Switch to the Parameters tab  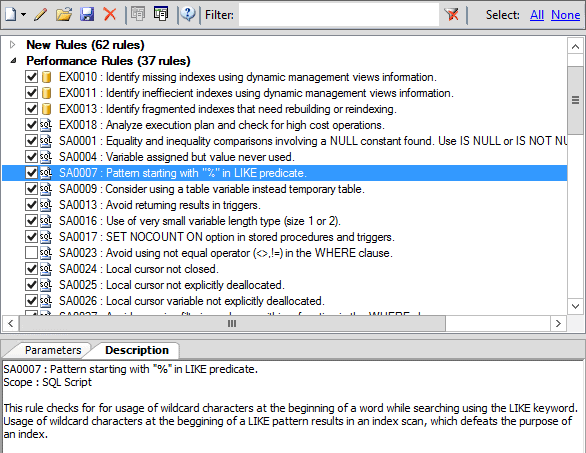53,350
